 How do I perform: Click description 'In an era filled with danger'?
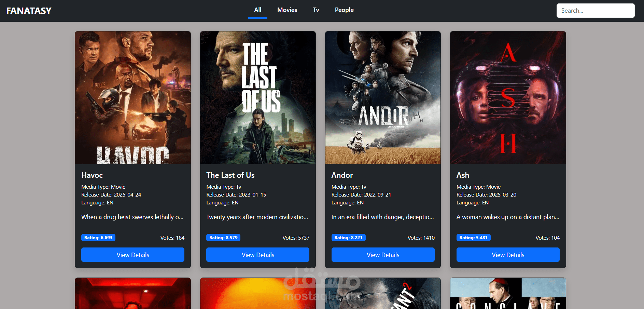[383, 217]
